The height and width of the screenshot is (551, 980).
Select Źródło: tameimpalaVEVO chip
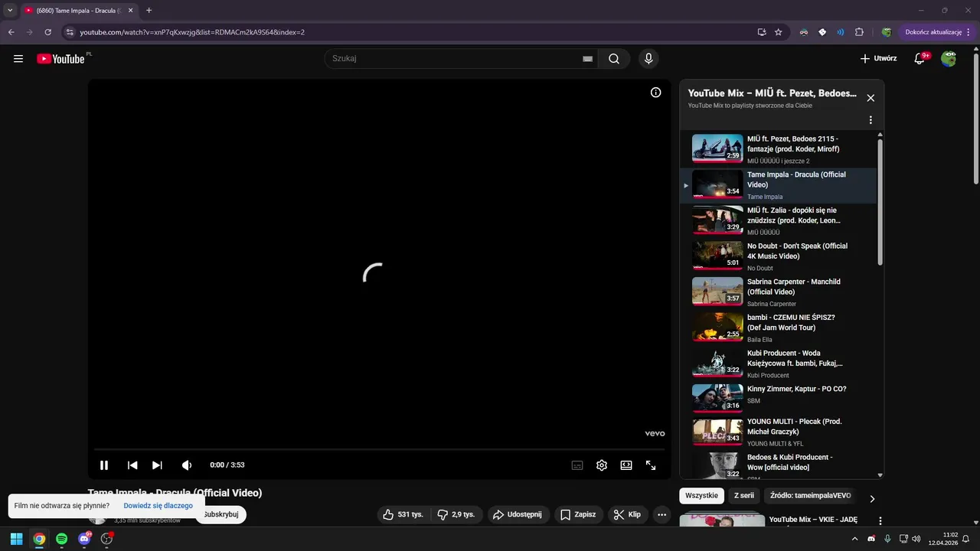(810, 495)
